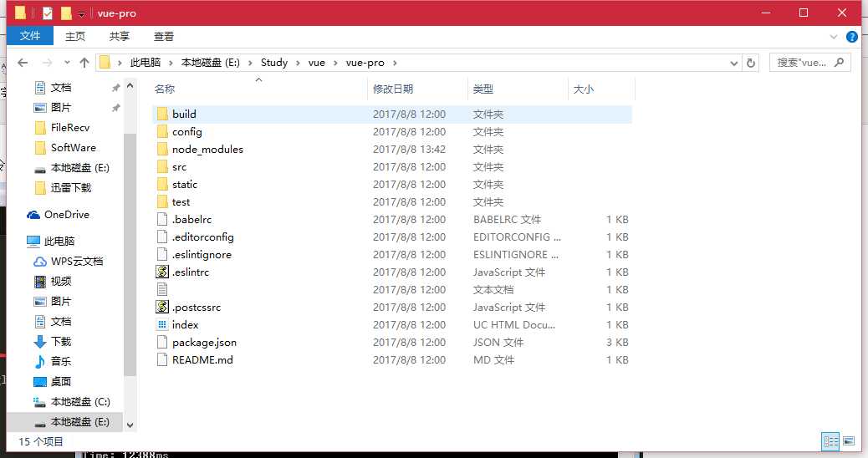The width and height of the screenshot is (868, 458).
Task: Select the README.md file icon
Action: [162, 359]
